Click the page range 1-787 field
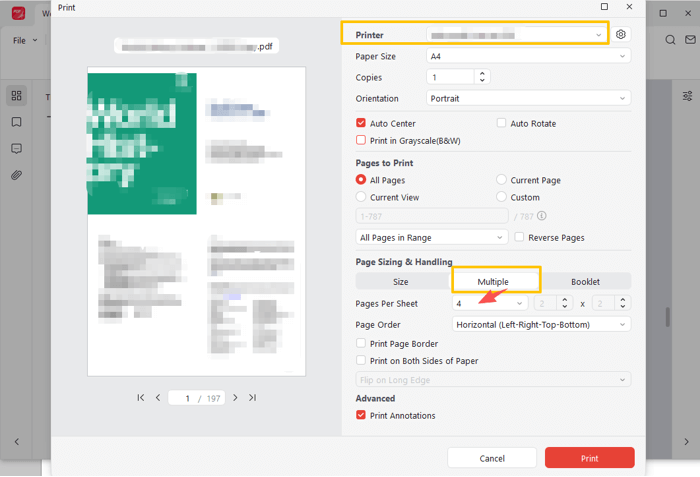This screenshot has height=477, width=700. pos(432,216)
